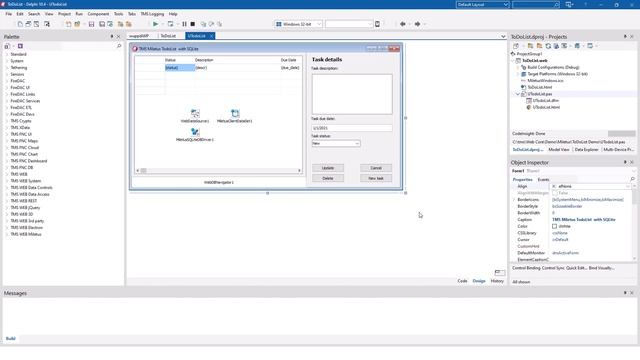Click the purple category icon in Palette toolbar
Screen dimensions: 640x360
tap(20, 46)
